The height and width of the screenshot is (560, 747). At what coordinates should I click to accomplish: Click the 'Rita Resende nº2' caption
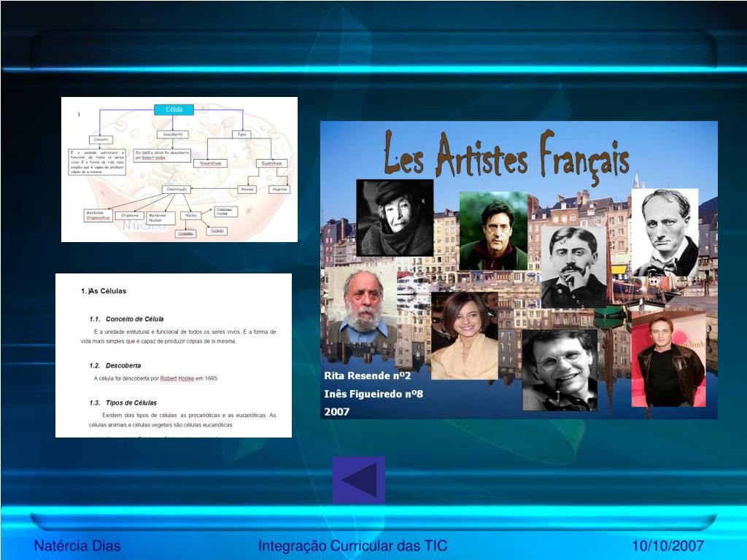368,376
